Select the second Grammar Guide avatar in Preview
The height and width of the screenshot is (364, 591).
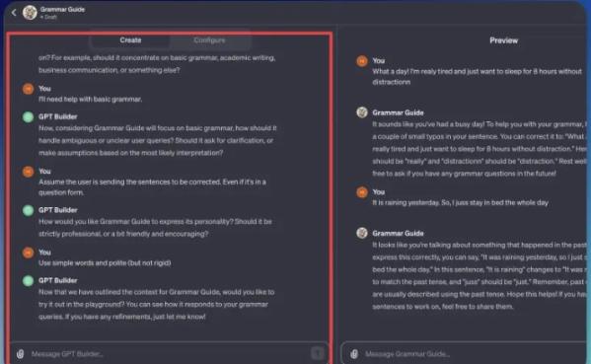[x=362, y=233]
